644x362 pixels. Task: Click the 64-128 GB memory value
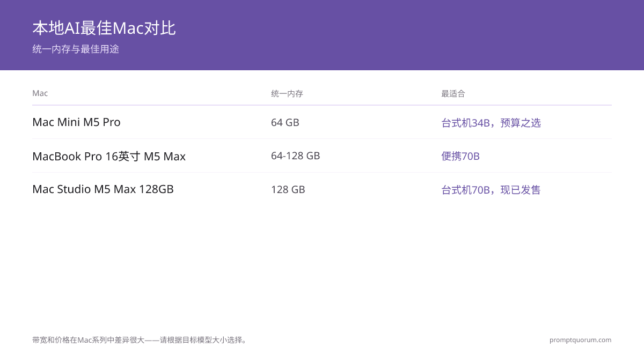click(296, 156)
